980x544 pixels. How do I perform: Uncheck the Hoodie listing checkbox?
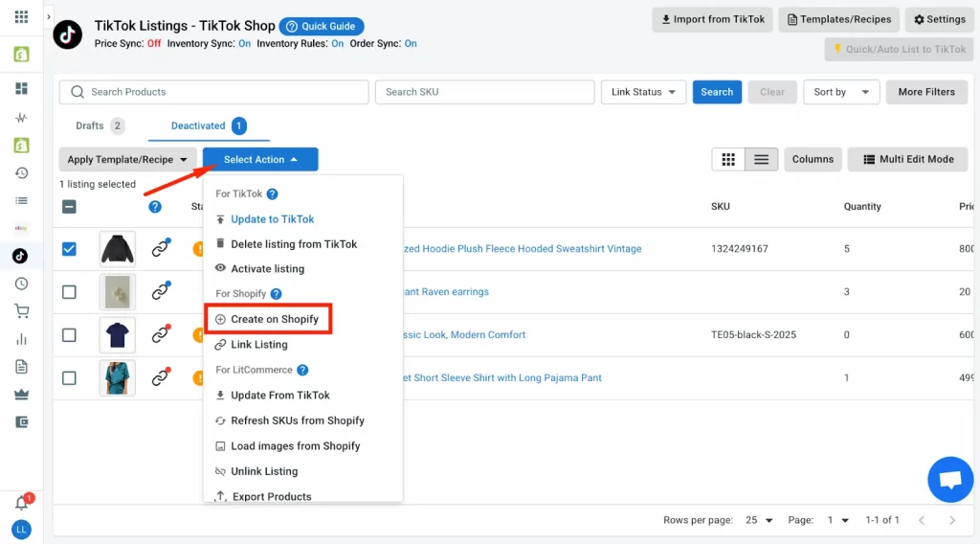tap(69, 249)
